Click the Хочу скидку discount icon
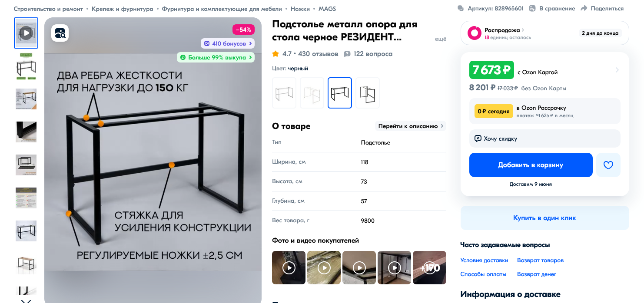644x303 pixels. [x=478, y=138]
